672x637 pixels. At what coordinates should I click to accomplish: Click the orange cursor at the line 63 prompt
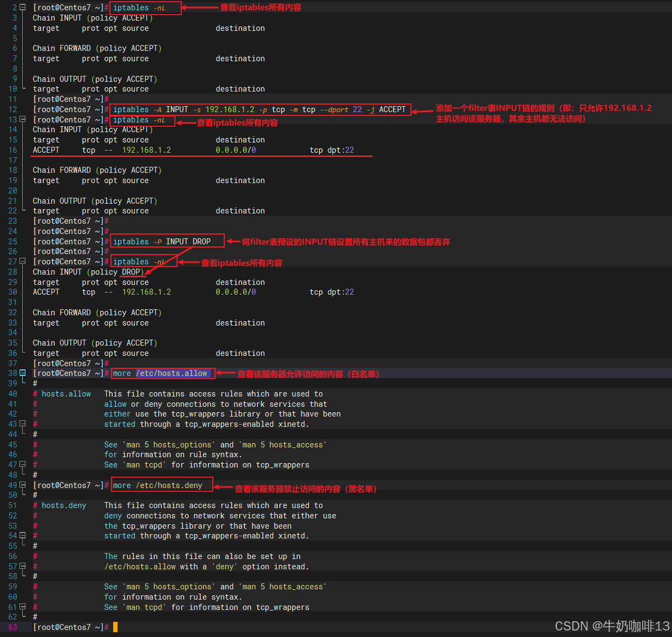point(115,627)
